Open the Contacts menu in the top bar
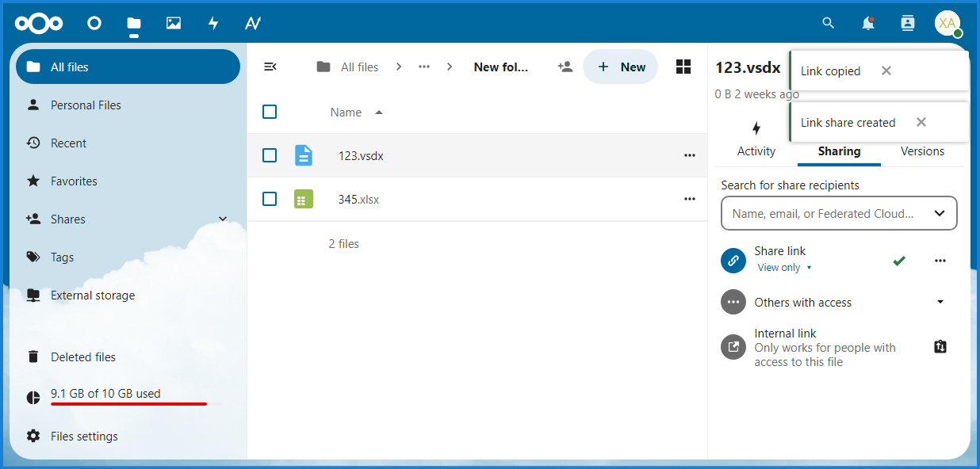Screen dimensions: 980x469 point(907,23)
